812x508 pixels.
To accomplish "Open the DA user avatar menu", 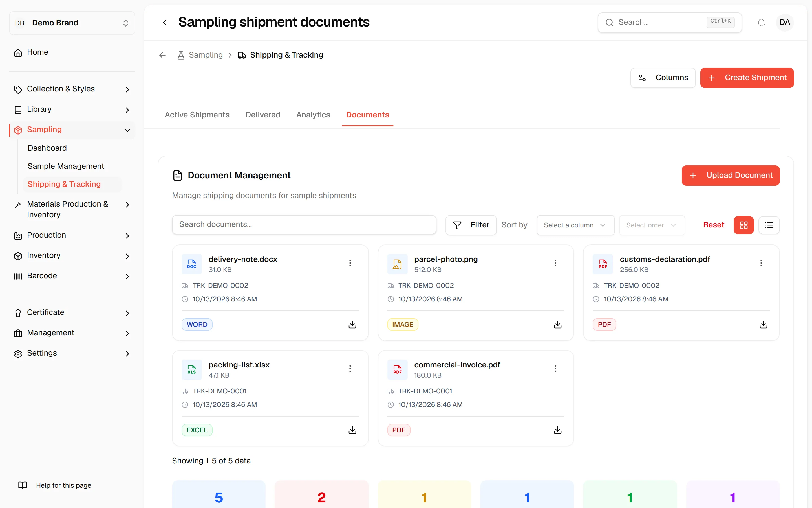I will pos(784,23).
